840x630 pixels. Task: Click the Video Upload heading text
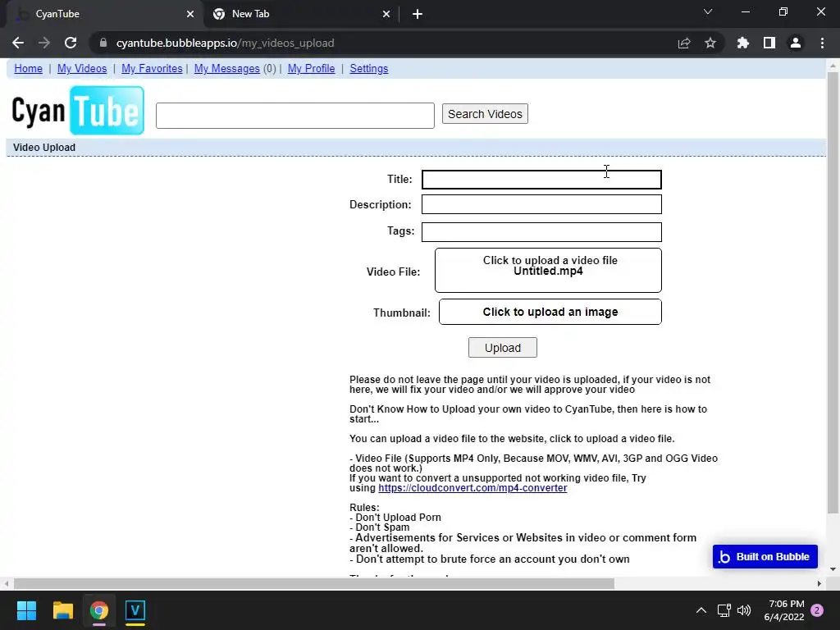point(44,148)
